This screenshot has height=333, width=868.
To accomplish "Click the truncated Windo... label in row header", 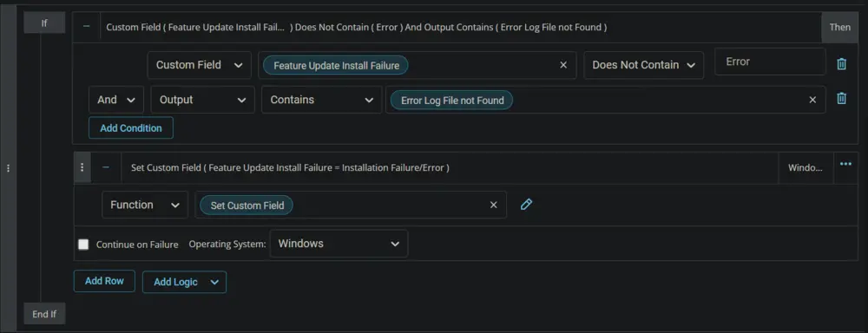I will (x=805, y=167).
